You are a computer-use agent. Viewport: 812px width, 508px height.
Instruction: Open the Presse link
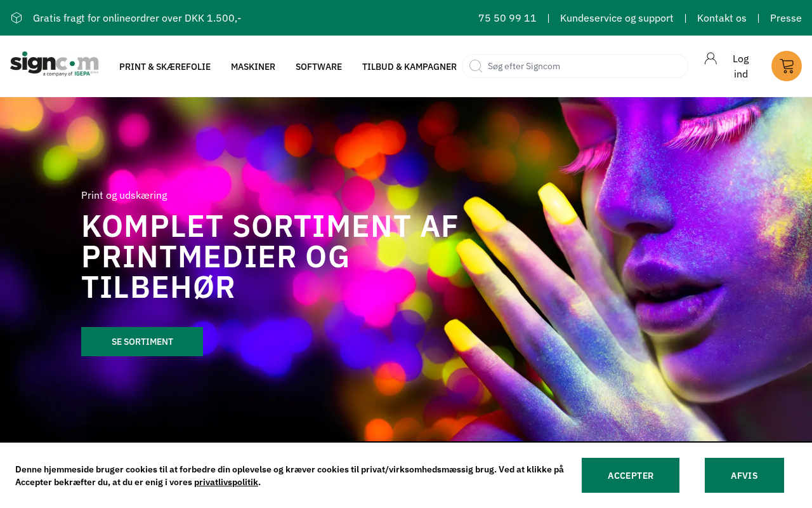click(x=786, y=18)
